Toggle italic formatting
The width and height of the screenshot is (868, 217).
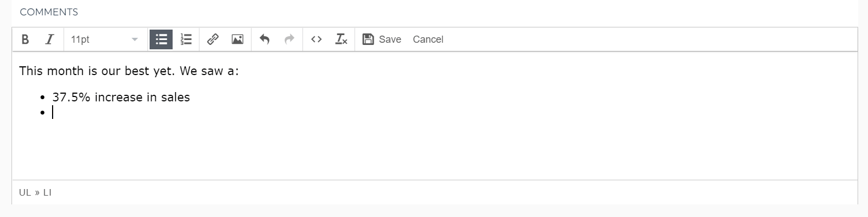click(x=49, y=39)
